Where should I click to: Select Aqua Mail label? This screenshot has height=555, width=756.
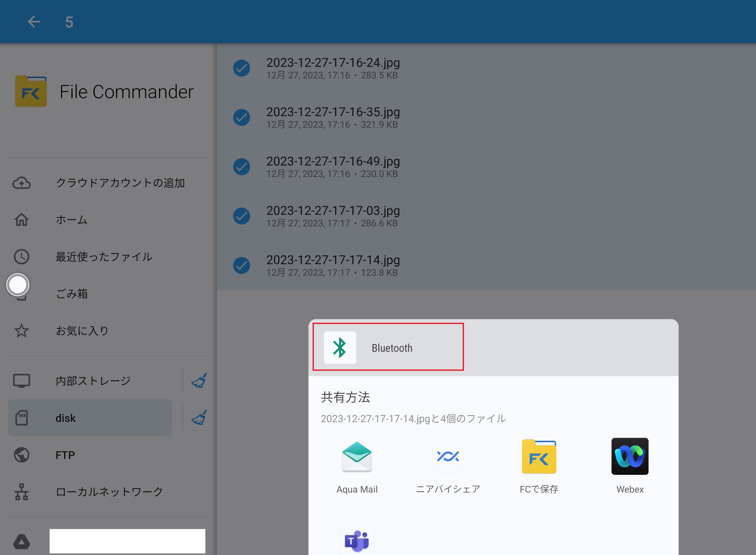357,489
